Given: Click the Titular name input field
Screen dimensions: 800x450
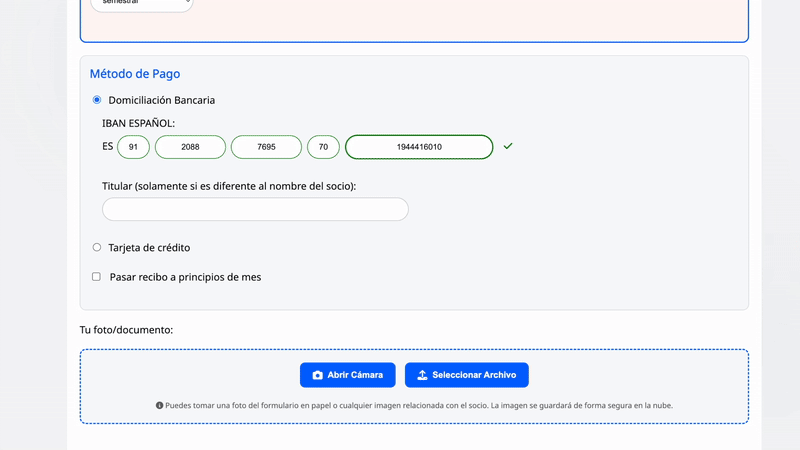Looking at the screenshot, I should 255,209.
